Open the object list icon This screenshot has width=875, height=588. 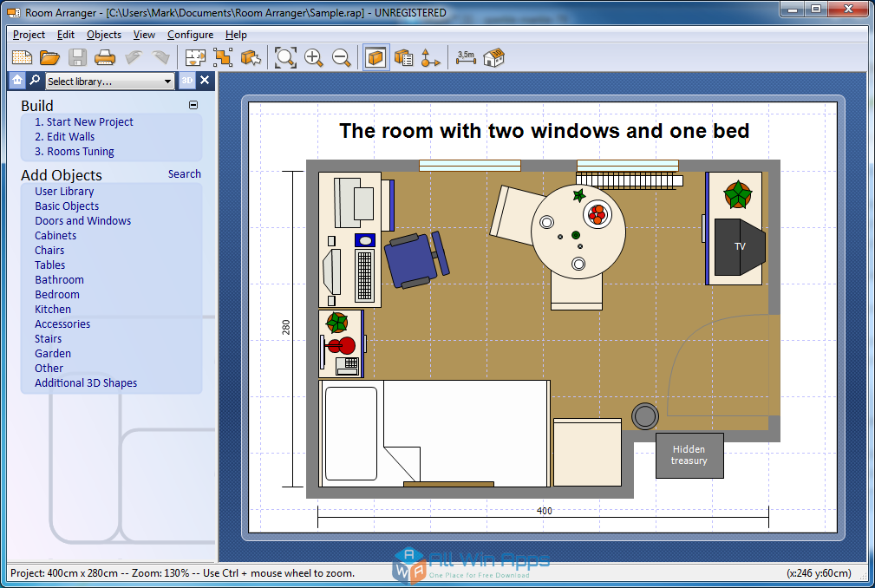point(403,57)
